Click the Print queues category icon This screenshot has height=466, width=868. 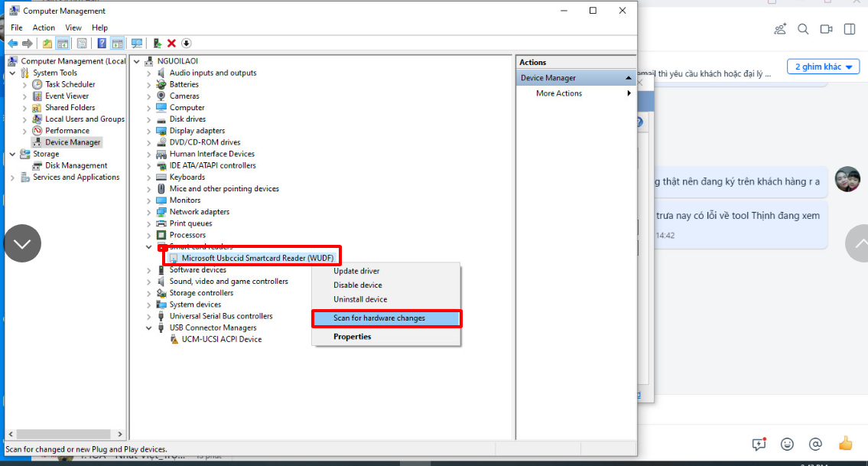pos(161,223)
